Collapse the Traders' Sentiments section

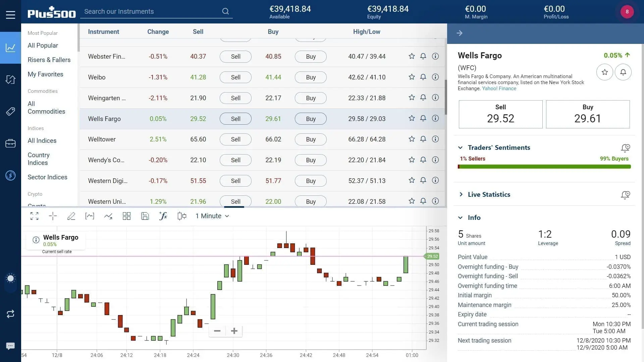point(461,147)
